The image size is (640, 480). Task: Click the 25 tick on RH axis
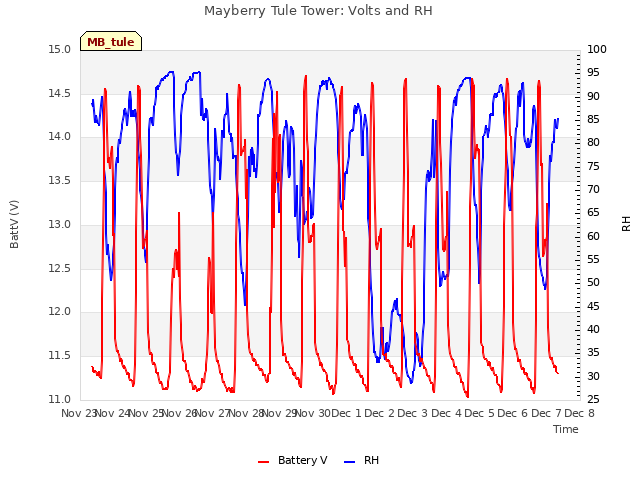click(593, 399)
